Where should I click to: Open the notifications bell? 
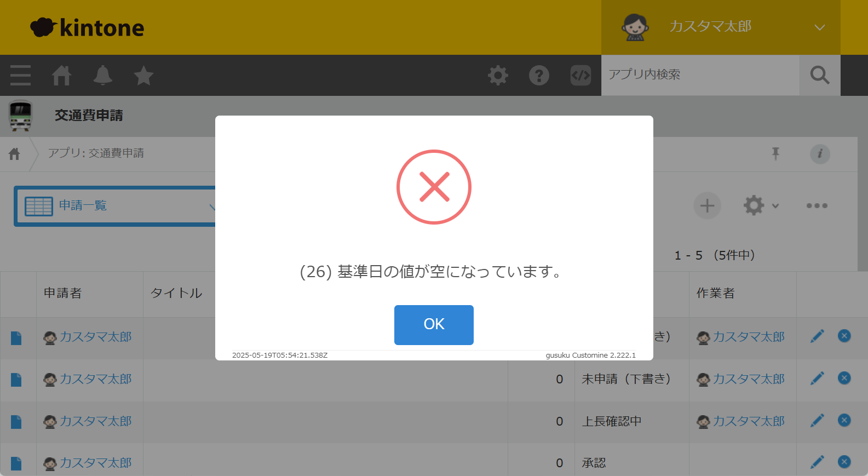pyautogui.click(x=102, y=75)
